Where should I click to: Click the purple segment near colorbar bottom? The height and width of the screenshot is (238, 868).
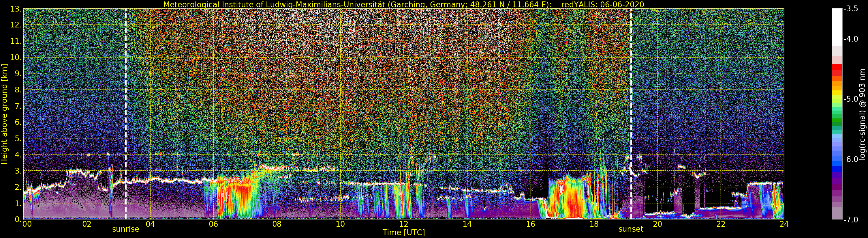837,187
